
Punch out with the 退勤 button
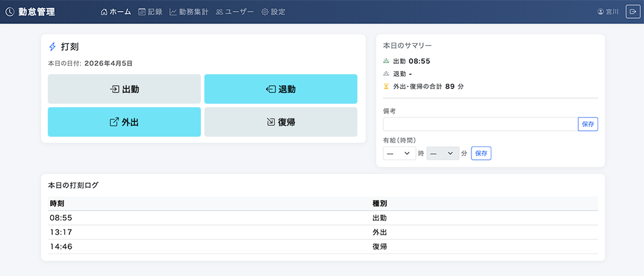coord(281,89)
